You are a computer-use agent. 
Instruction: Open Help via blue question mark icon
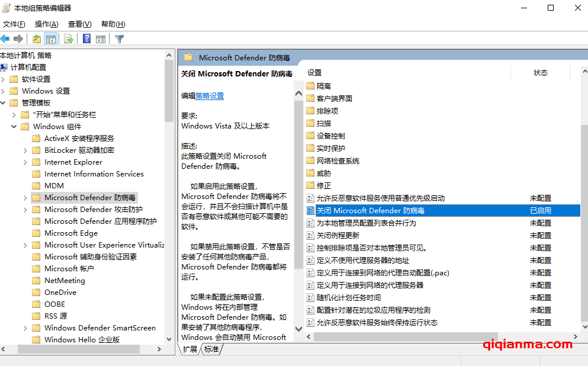pos(86,39)
